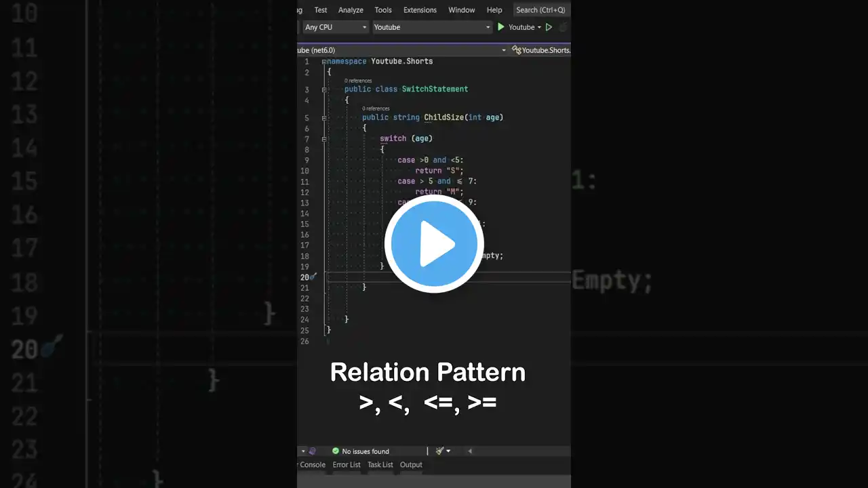The height and width of the screenshot is (488, 868).
Task: Open the small dropdown left of the purple indicator
Action: point(302,451)
